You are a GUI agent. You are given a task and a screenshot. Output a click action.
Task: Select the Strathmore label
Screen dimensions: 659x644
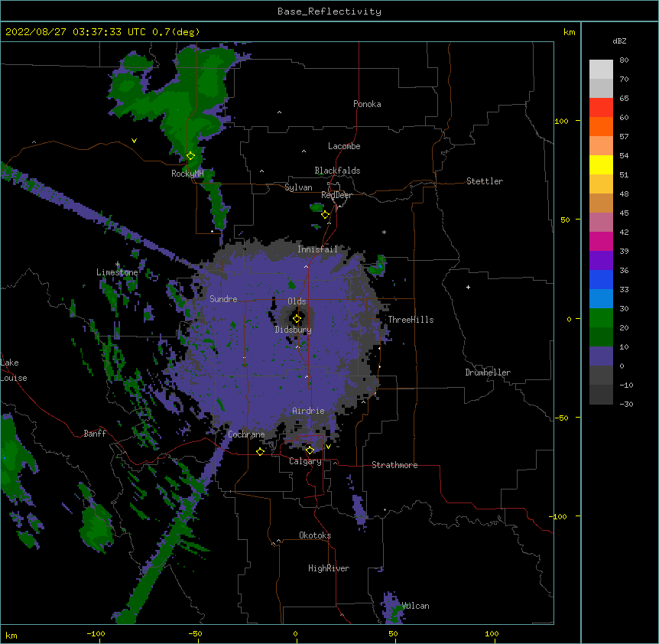point(394,465)
